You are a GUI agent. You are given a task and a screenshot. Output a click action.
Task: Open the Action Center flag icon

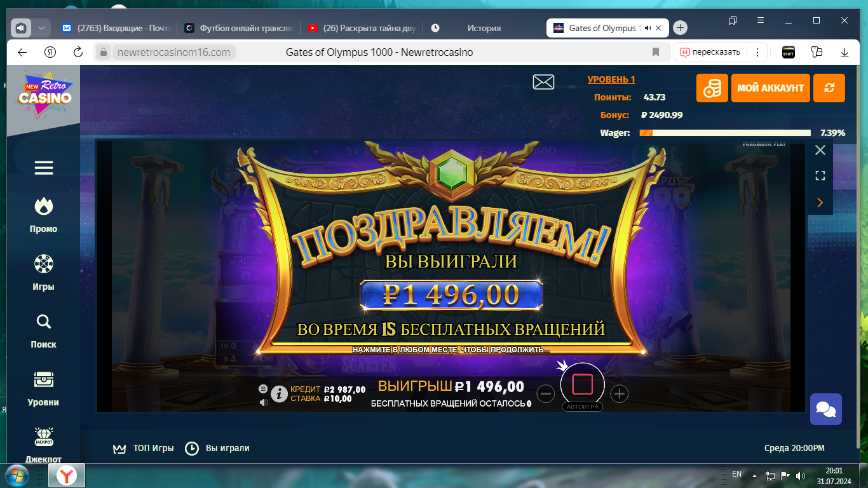[x=785, y=475]
